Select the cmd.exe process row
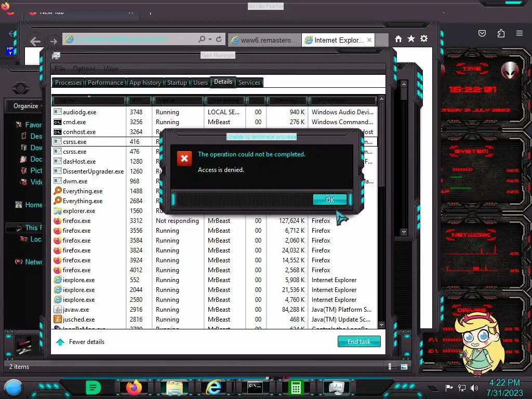The width and height of the screenshot is (532, 399). (215, 122)
